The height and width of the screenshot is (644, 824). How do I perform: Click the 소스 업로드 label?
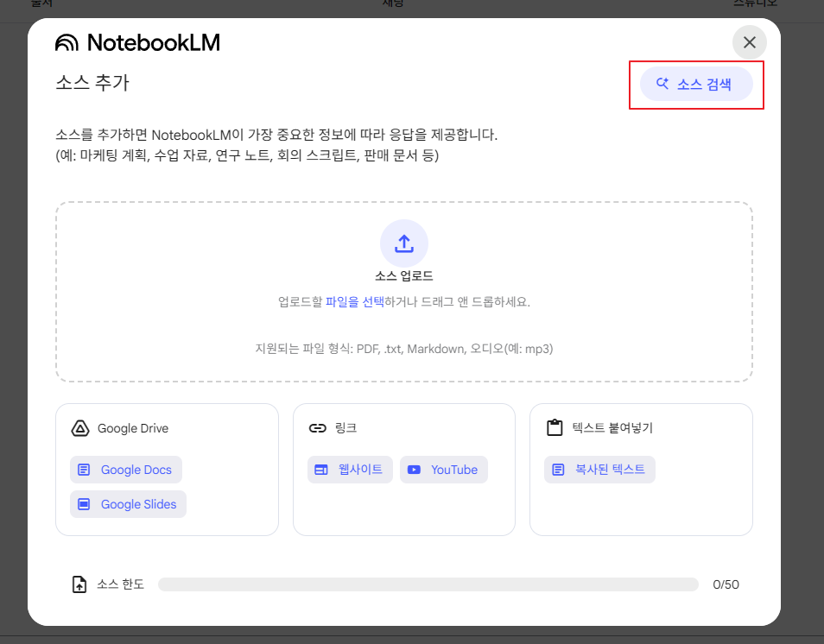pos(404,275)
